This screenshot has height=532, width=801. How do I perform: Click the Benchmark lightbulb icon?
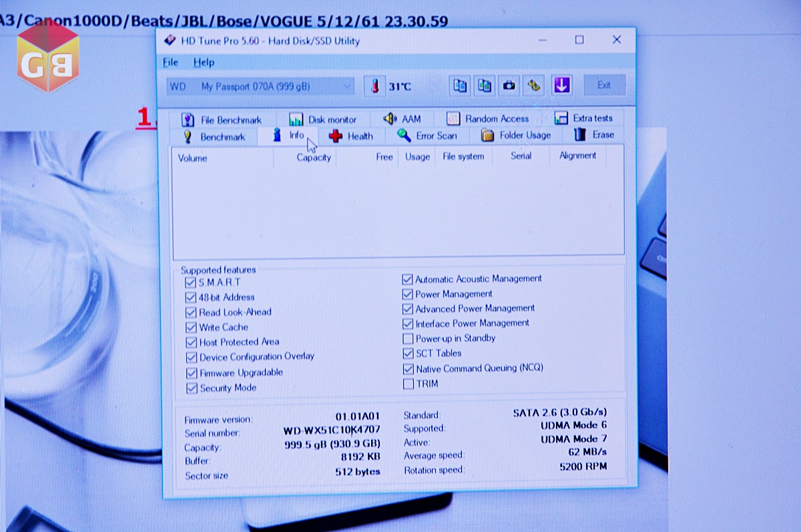[x=188, y=137]
